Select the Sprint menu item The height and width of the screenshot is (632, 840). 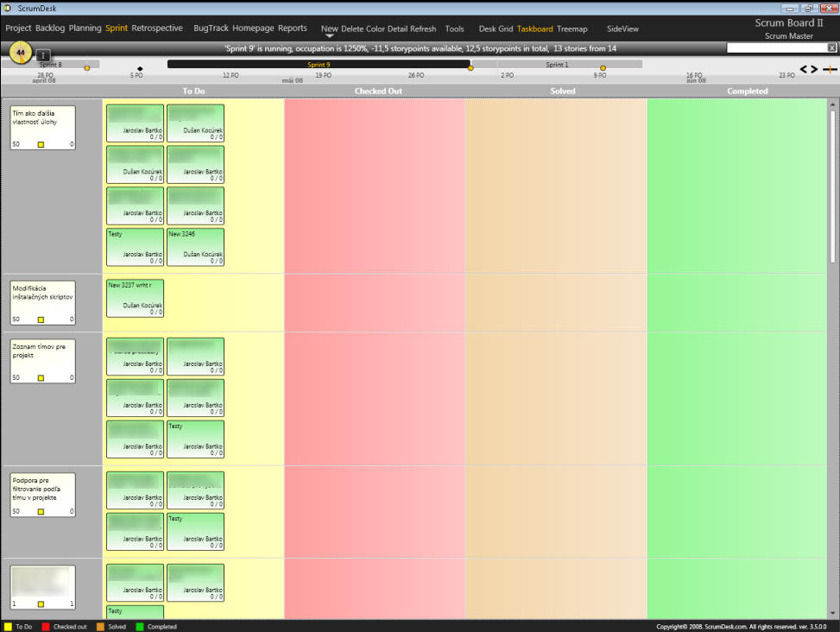tap(117, 28)
